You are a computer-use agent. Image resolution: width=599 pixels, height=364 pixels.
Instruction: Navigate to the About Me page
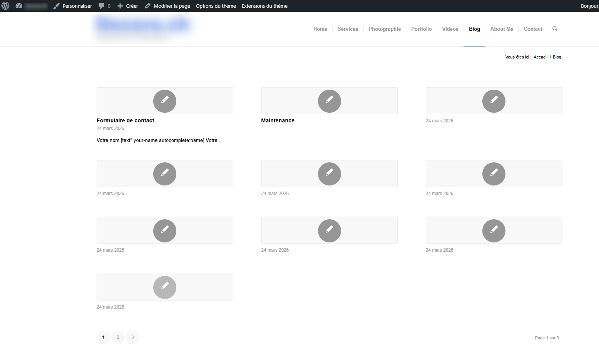point(501,29)
